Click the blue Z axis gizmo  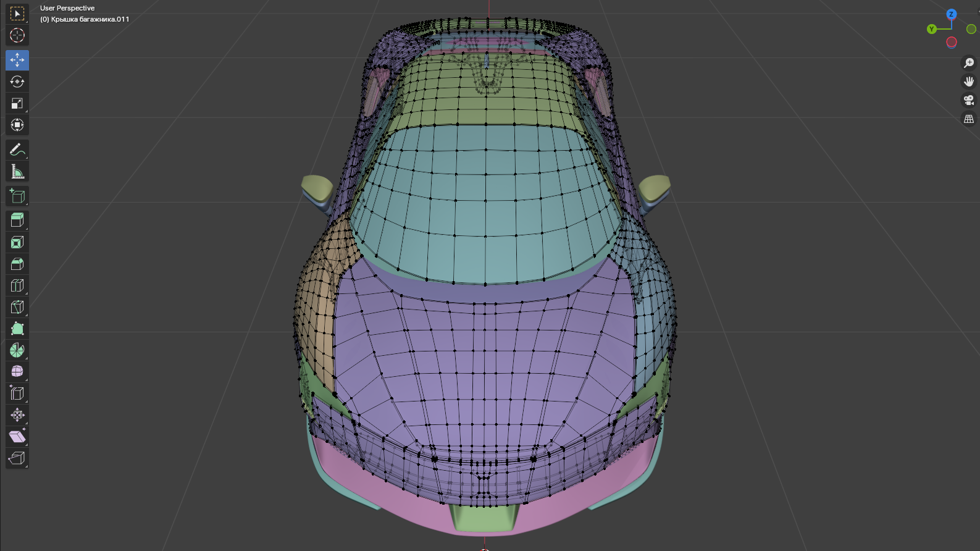pyautogui.click(x=951, y=14)
